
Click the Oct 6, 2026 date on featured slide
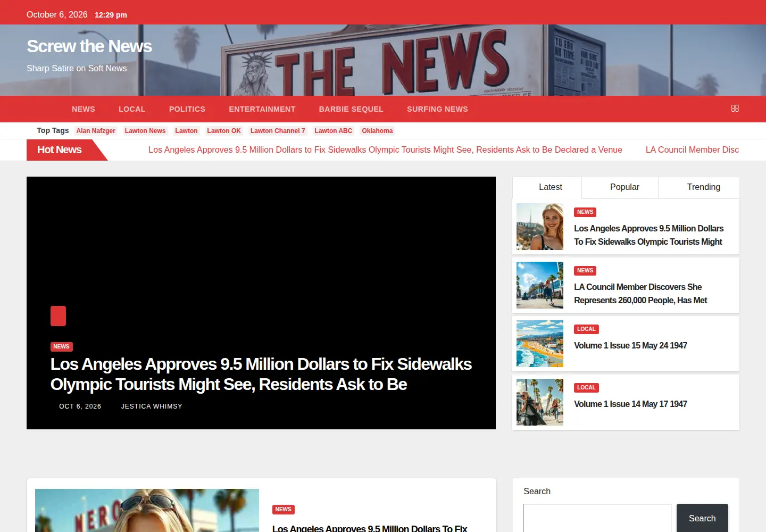pos(80,406)
